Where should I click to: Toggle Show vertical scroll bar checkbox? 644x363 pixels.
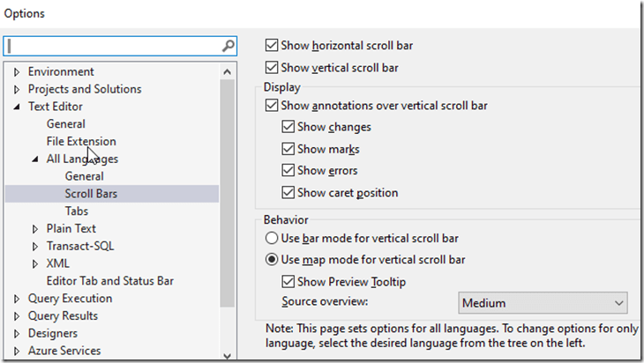point(272,68)
